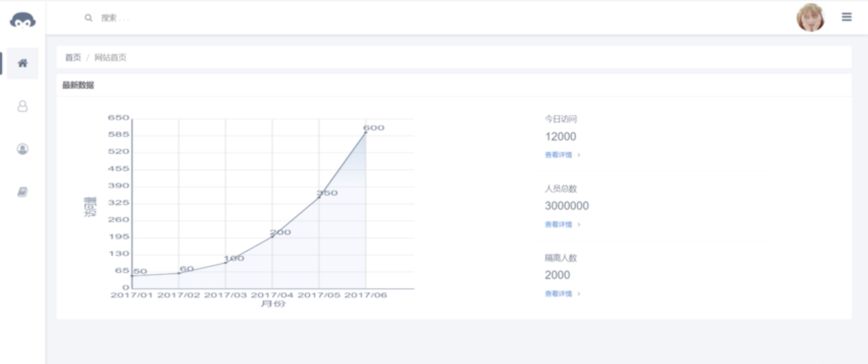Open 查看详情 under 人员总数
Image resolution: width=868 pixels, height=364 pixels.
tap(558, 224)
